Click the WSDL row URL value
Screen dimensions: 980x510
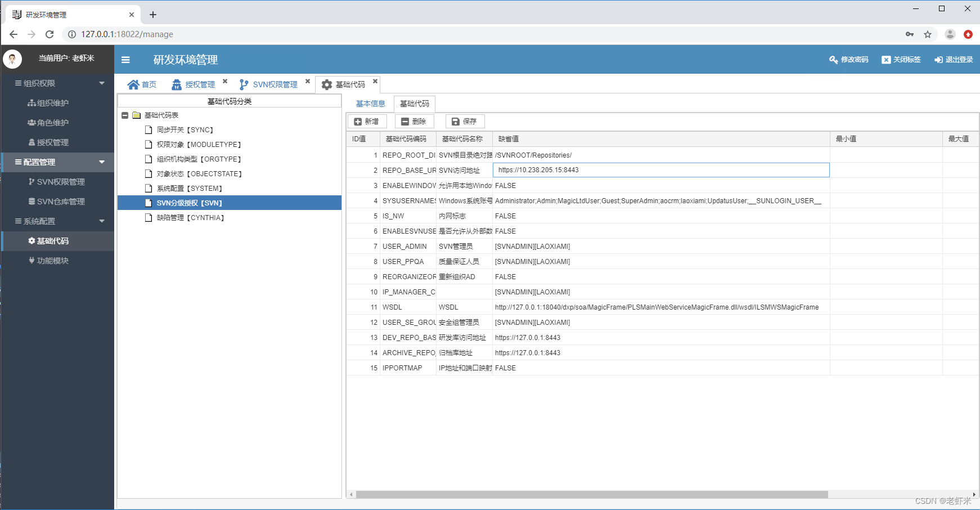[661, 307]
